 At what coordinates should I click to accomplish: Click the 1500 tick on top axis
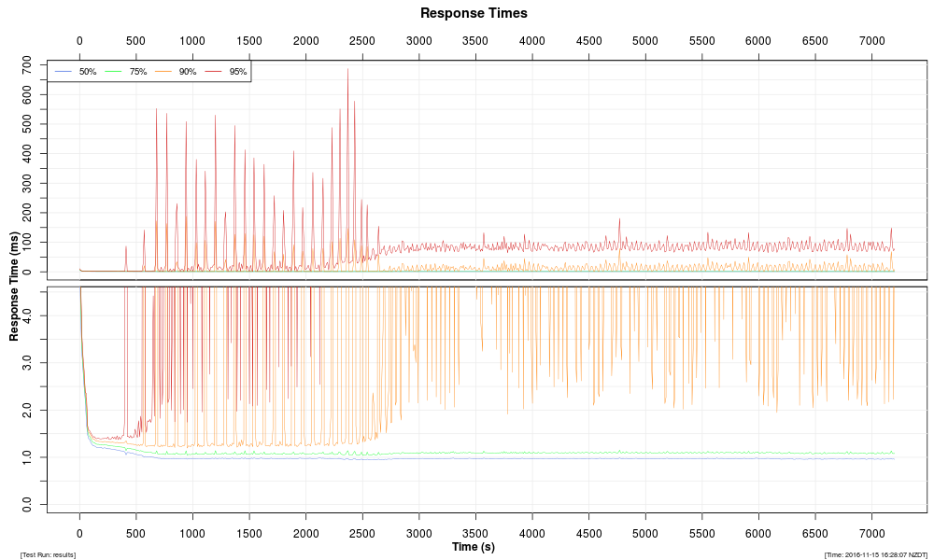click(x=249, y=41)
